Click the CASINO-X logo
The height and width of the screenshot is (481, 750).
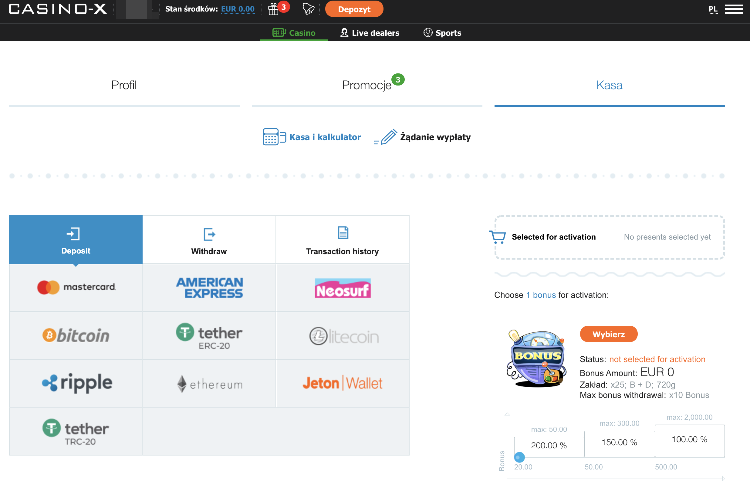point(57,9)
